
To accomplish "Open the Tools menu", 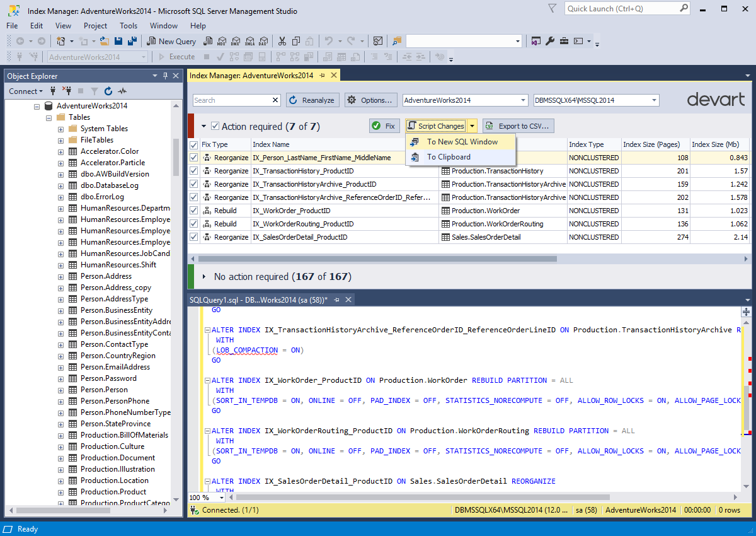I will tap(129, 26).
